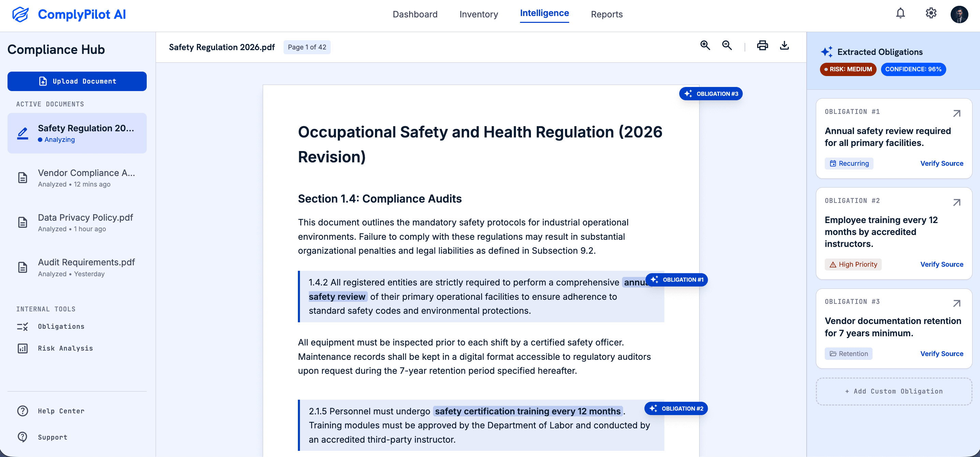
Task: Verify Source for annual safety review obligation
Action: (x=941, y=163)
